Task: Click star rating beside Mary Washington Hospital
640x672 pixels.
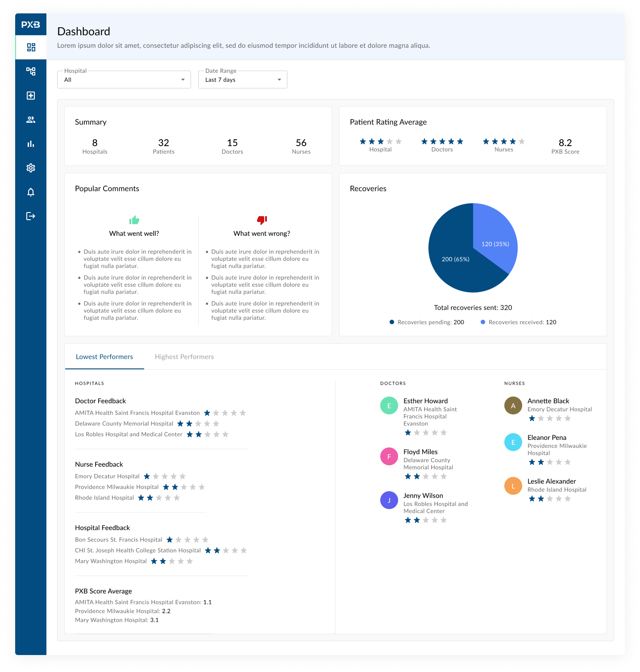Action: (172, 561)
